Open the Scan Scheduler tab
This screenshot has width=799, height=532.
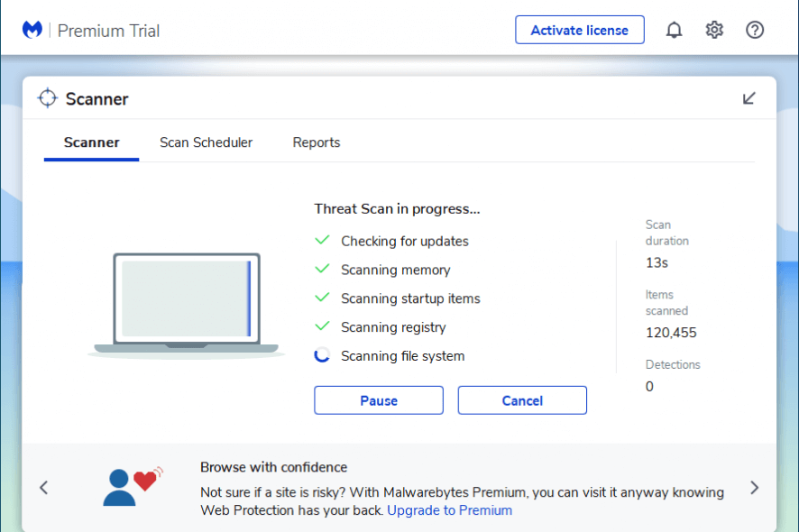(x=206, y=142)
